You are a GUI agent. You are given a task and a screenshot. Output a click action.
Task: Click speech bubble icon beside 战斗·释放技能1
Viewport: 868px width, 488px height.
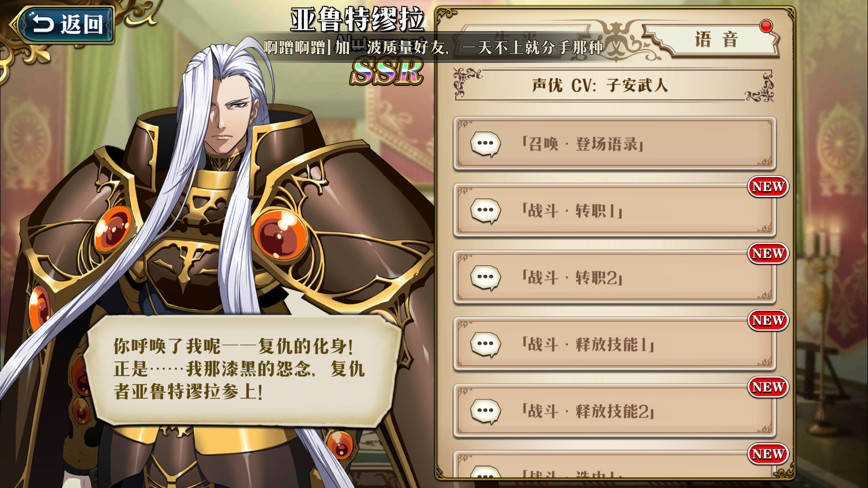pyautogui.click(x=486, y=345)
